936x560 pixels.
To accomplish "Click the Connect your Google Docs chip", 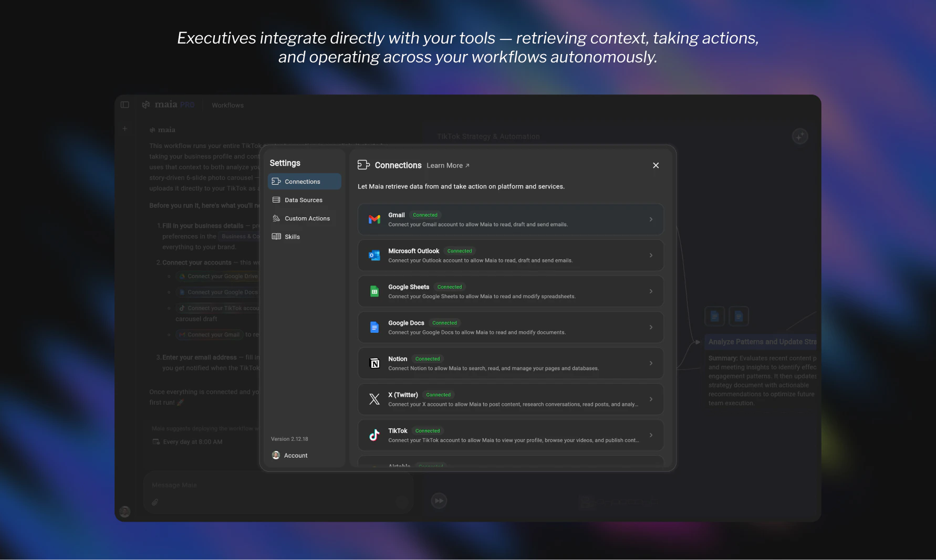I will tap(217, 292).
